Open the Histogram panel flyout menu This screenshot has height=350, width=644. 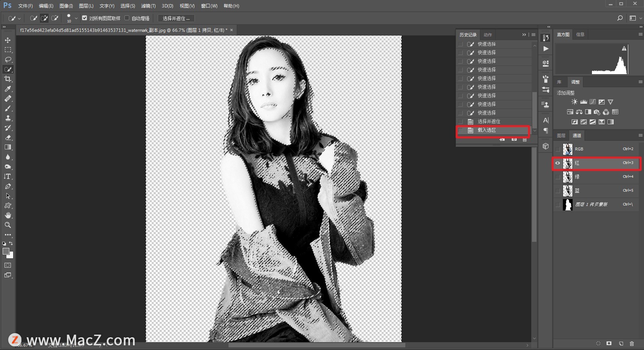click(640, 34)
